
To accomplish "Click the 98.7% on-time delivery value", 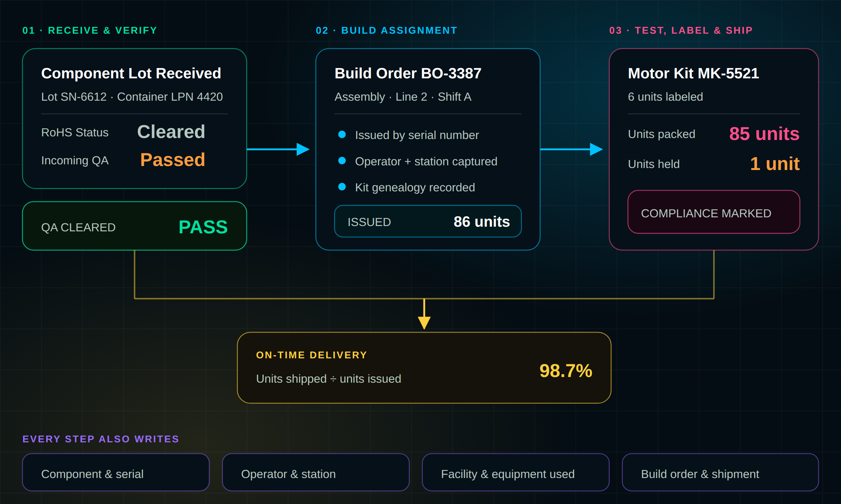I will pos(566,371).
